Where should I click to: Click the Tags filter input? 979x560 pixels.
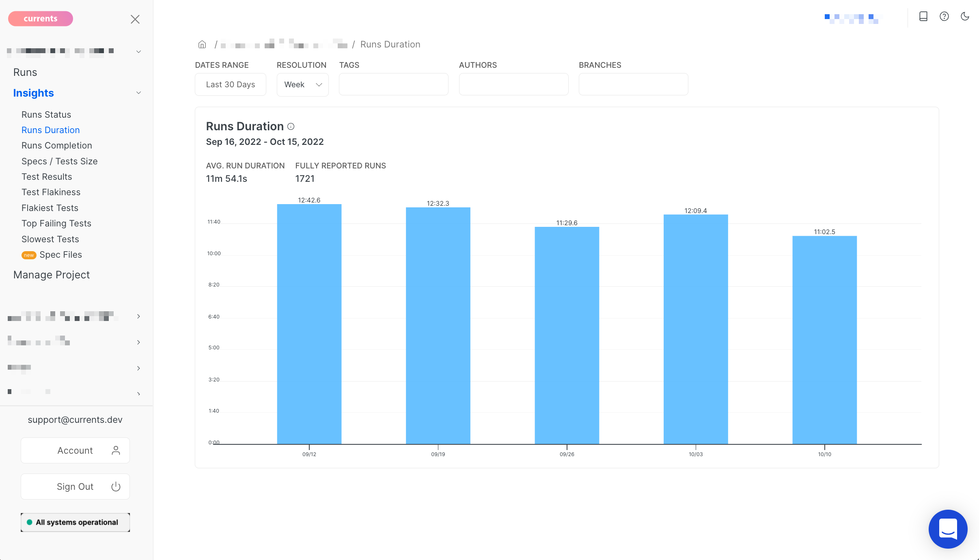point(393,84)
